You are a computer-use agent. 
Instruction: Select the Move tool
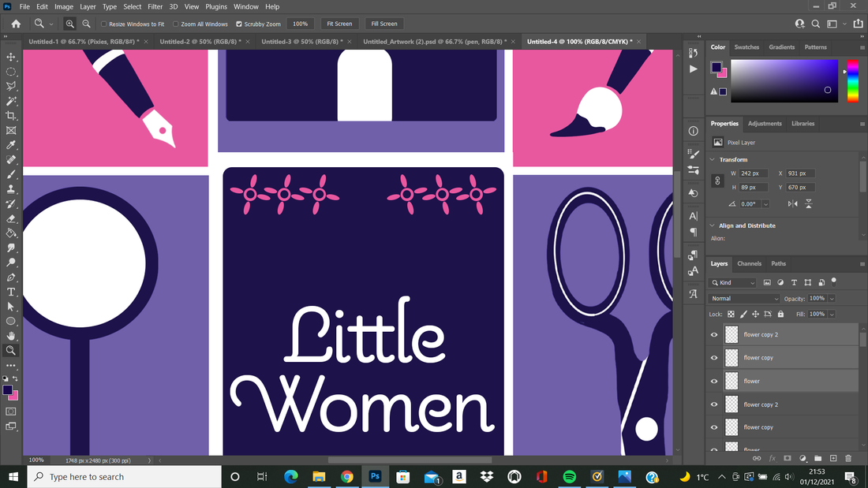click(x=10, y=57)
